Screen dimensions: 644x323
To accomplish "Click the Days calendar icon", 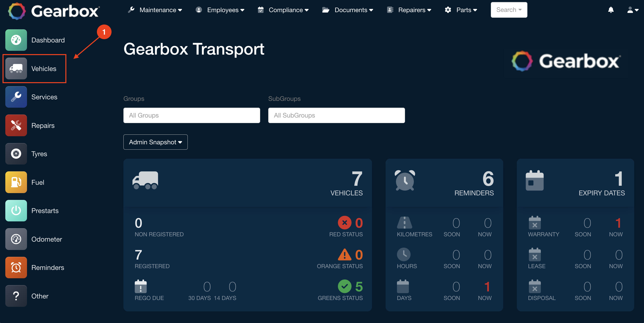I will coord(403,286).
